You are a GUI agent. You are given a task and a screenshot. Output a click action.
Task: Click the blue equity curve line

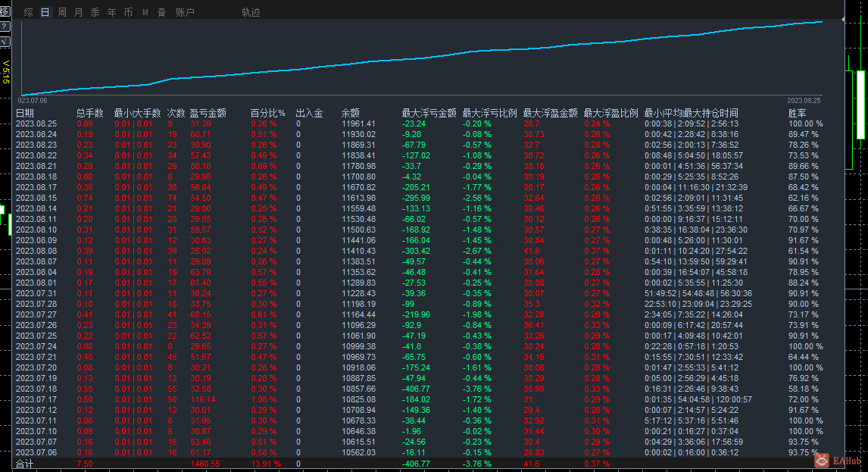click(420, 59)
